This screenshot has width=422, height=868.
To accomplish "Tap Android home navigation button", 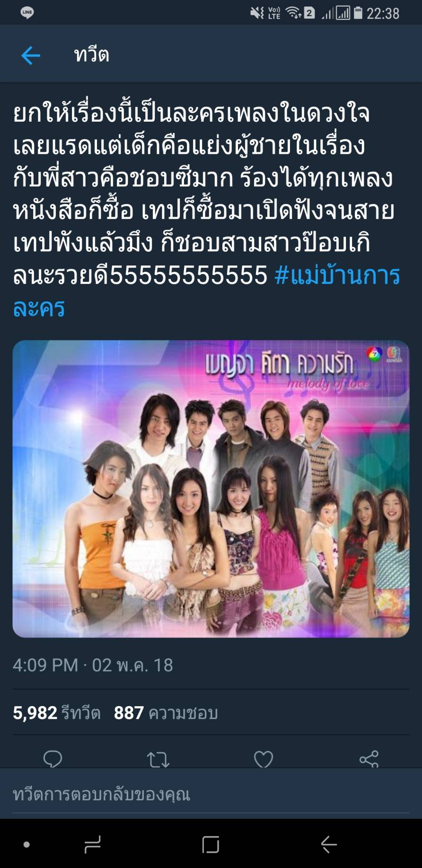I will tap(211, 844).
